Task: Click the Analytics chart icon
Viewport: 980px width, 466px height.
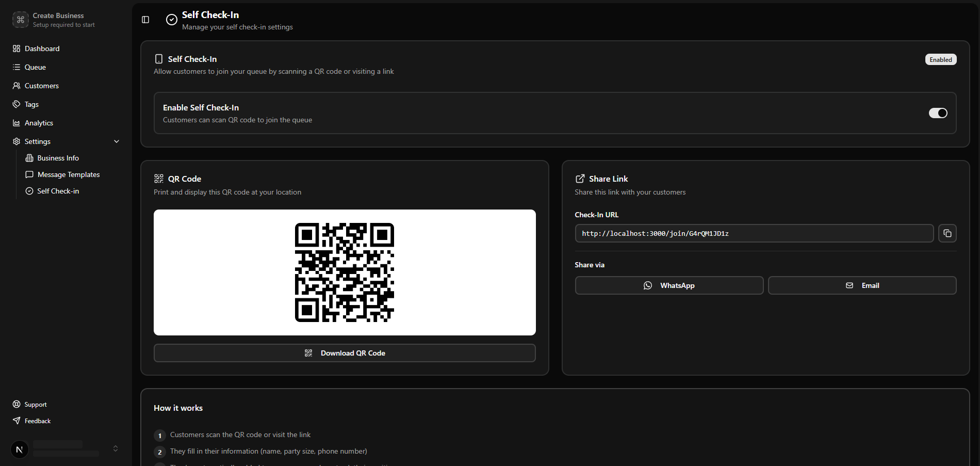Action: click(x=17, y=123)
